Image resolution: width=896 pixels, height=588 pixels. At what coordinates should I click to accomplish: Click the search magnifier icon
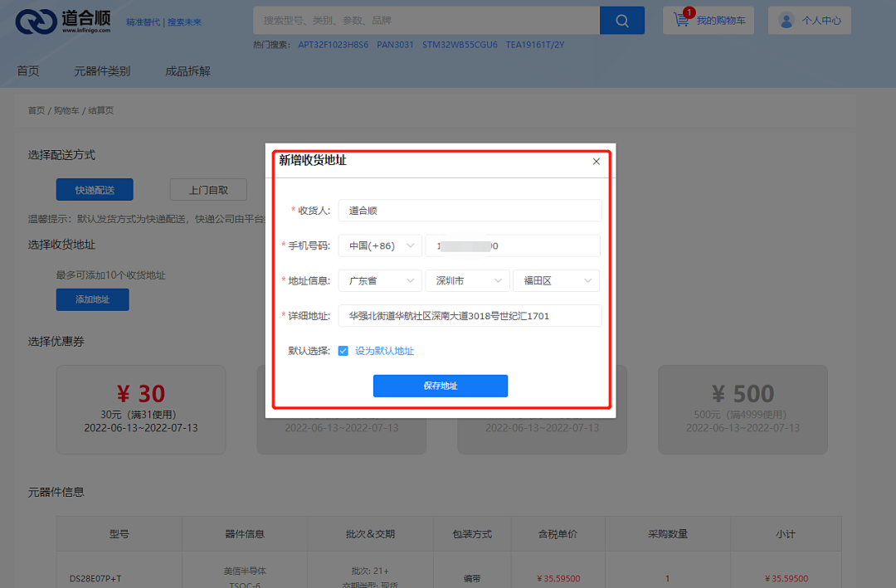click(x=621, y=20)
